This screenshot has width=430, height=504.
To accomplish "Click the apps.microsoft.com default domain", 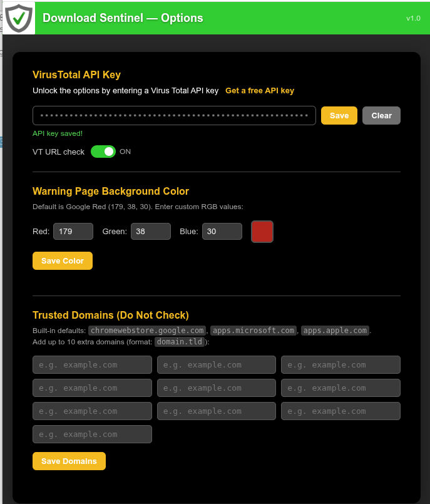I will point(253,331).
